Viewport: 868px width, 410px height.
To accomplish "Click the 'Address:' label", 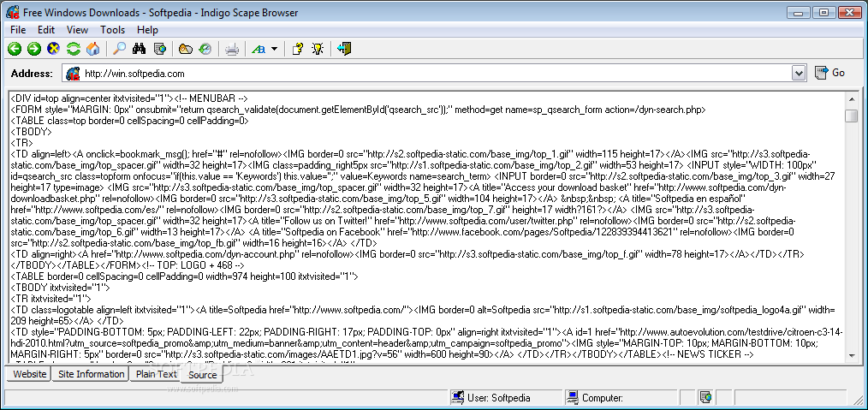I will (33, 73).
